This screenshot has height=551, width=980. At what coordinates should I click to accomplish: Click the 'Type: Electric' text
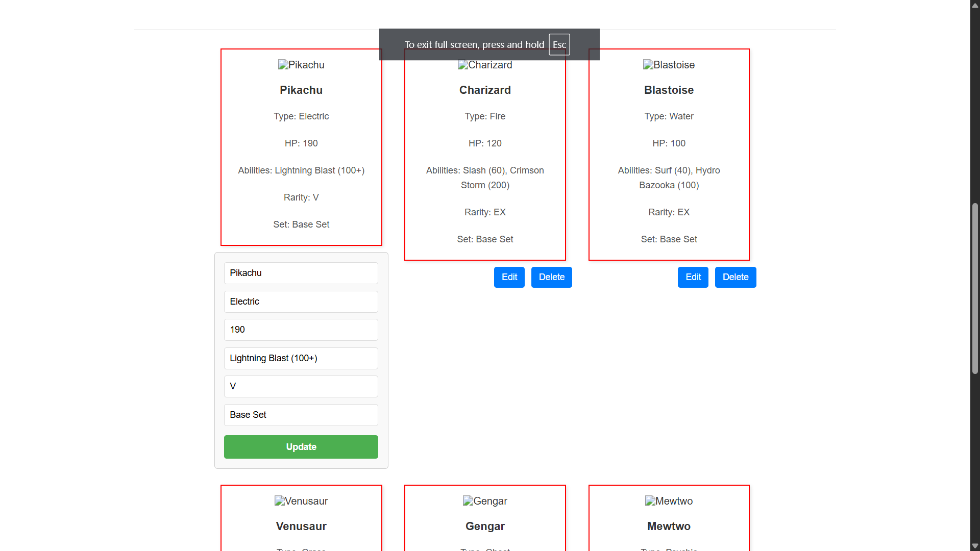(x=301, y=116)
